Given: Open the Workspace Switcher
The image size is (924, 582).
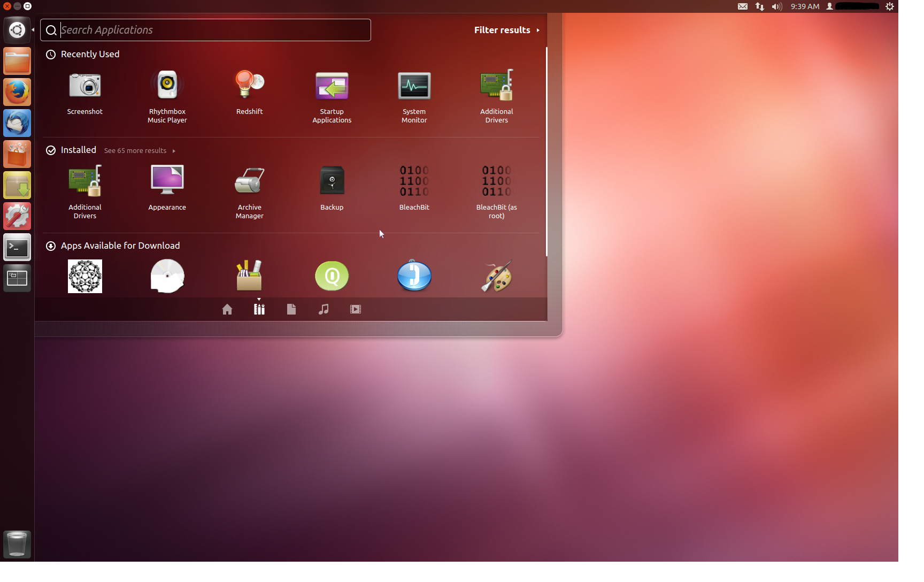Looking at the screenshot, I should click(x=17, y=278).
